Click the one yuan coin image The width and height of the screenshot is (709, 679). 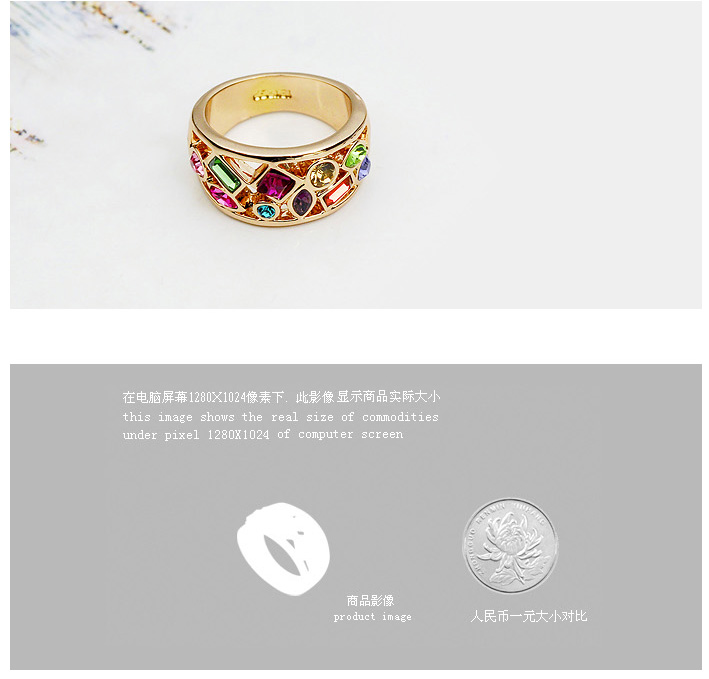click(x=510, y=546)
